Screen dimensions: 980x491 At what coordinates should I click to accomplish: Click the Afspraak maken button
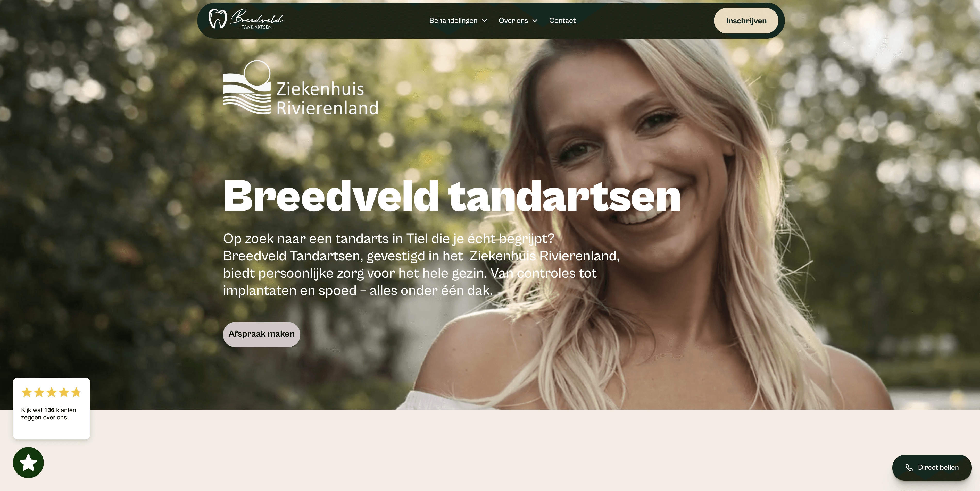pyautogui.click(x=261, y=334)
